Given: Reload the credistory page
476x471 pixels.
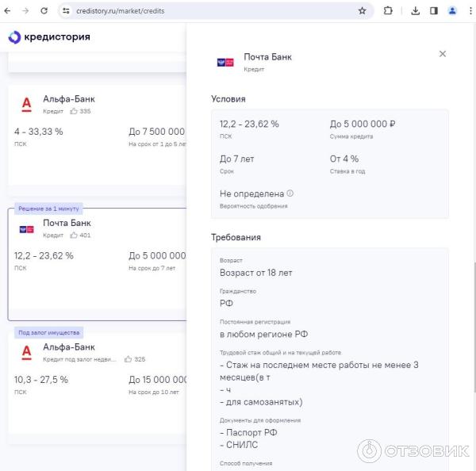Looking at the screenshot, I should click(x=44, y=11).
